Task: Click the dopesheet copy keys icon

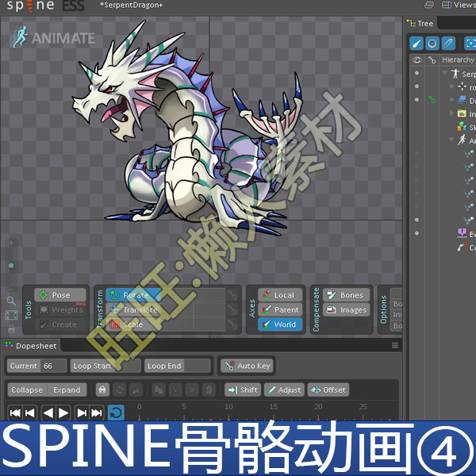Action: tap(159, 390)
